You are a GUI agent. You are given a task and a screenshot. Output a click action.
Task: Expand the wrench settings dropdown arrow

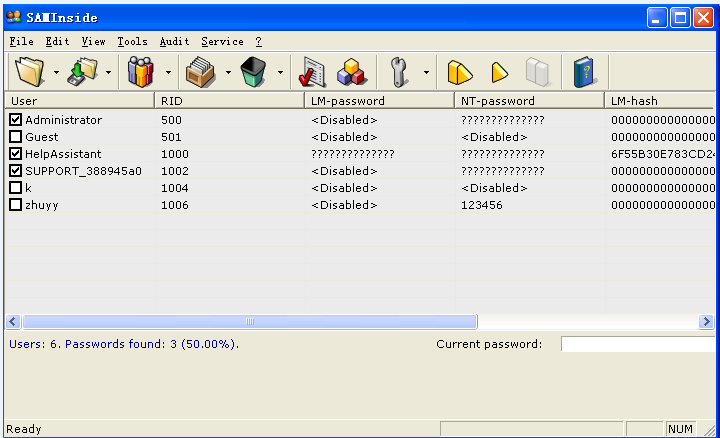pyautogui.click(x=426, y=73)
